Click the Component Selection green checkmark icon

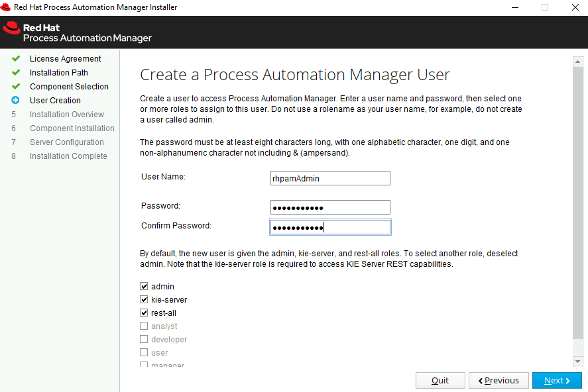coord(16,87)
